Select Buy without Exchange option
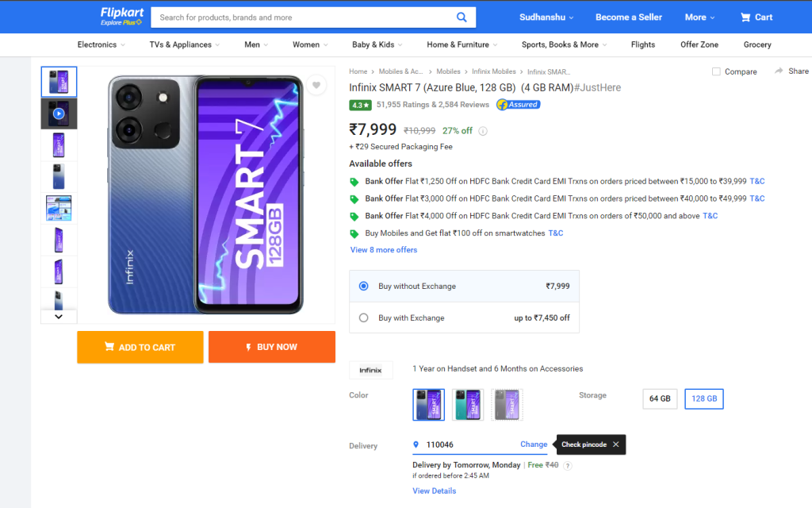Screen dimensions: 812x508 pyautogui.click(x=364, y=287)
